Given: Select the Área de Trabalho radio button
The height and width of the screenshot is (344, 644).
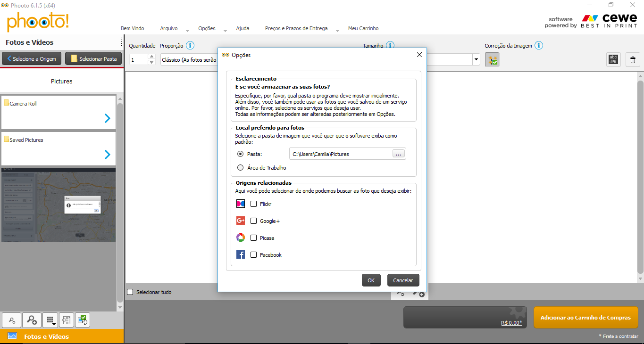Looking at the screenshot, I should [241, 168].
